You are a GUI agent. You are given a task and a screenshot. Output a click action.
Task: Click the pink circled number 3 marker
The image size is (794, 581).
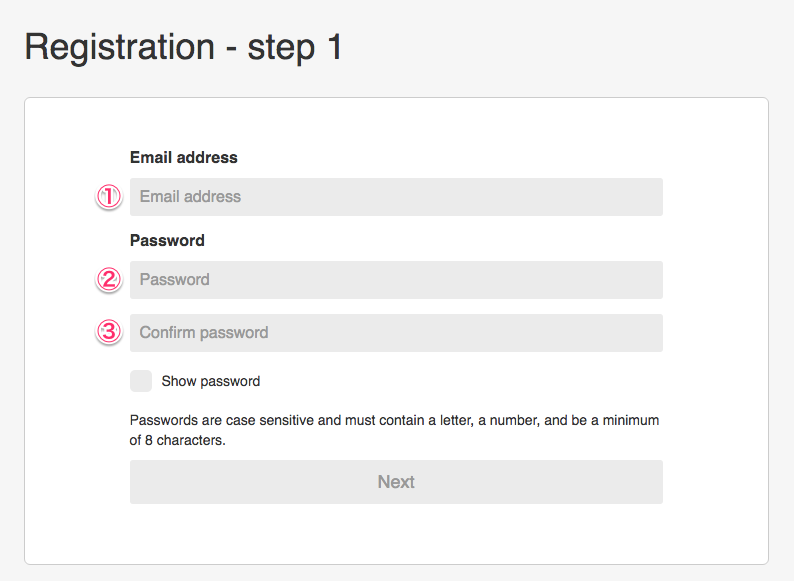108,332
